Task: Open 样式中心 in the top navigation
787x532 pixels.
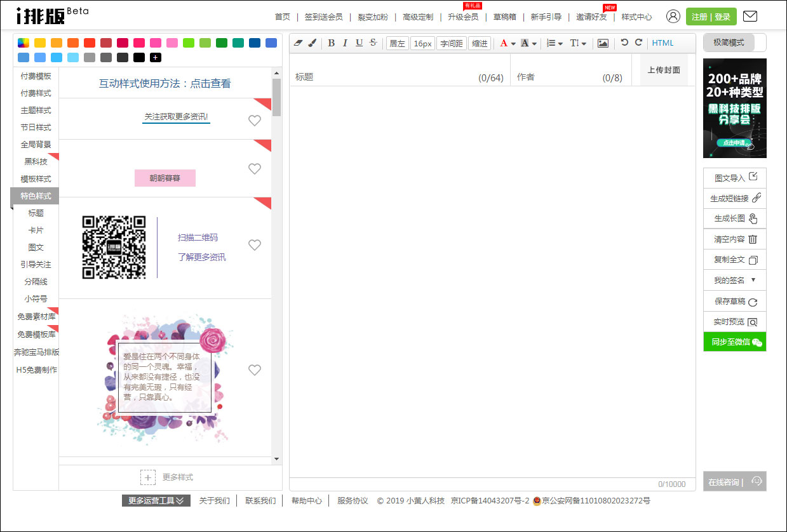Action: pos(636,17)
